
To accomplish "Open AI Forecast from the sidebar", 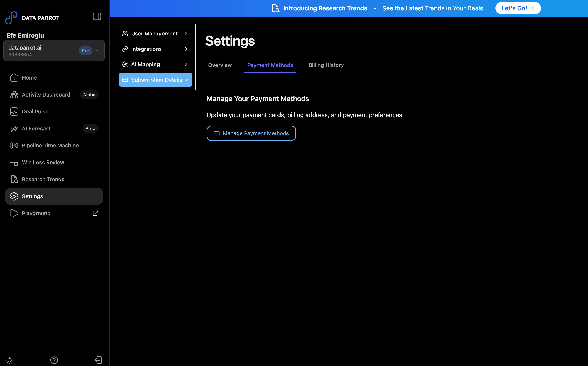I will 54,128.
